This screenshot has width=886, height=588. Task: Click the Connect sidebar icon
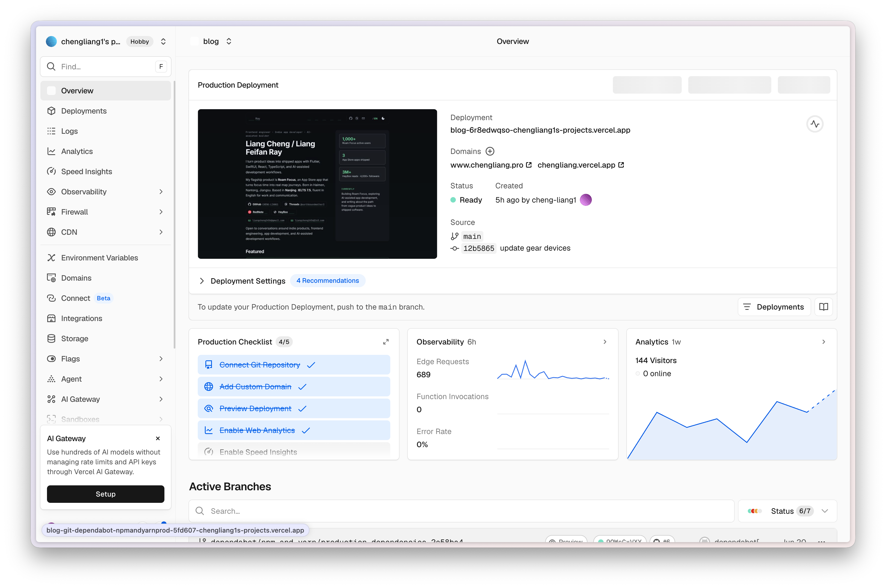(51, 298)
